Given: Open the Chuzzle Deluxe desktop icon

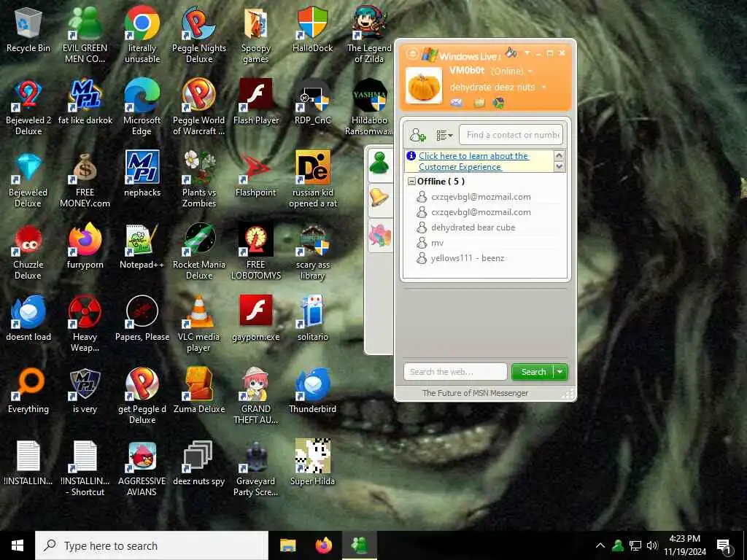Looking at the screenshot, I should (x=28, y=252).
